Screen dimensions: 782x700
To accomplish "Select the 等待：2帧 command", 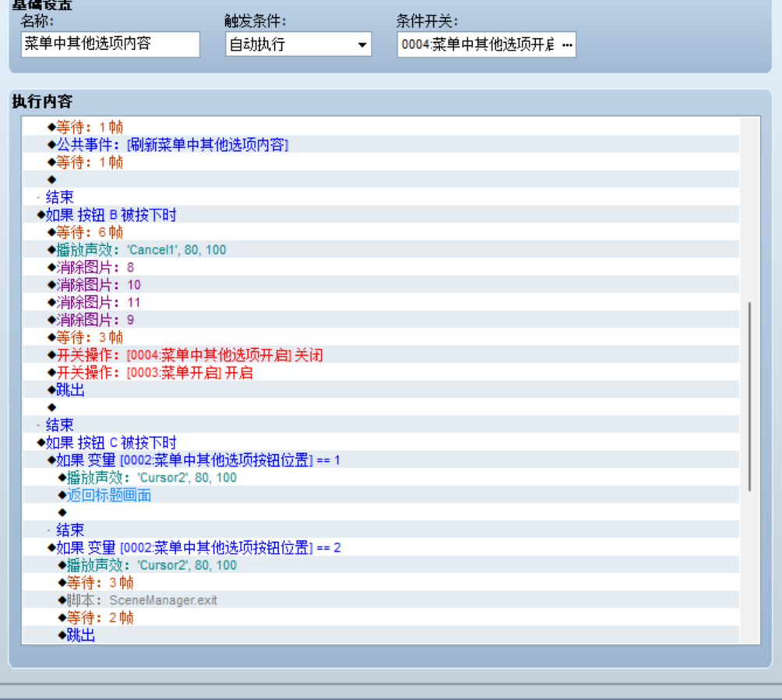I will (x=381, y=617).
